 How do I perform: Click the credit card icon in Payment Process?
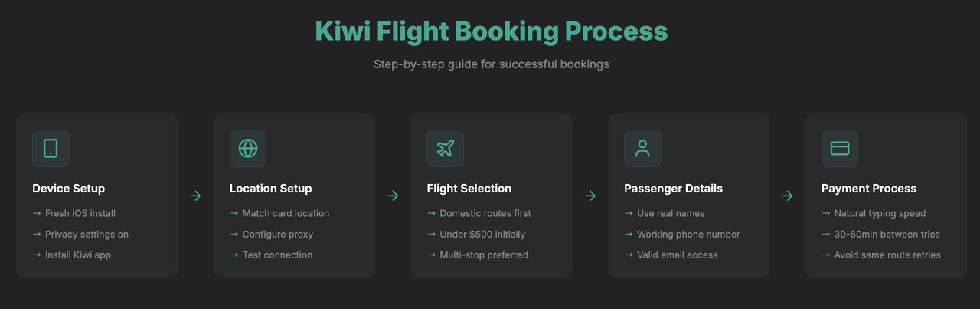coord(840,149)
